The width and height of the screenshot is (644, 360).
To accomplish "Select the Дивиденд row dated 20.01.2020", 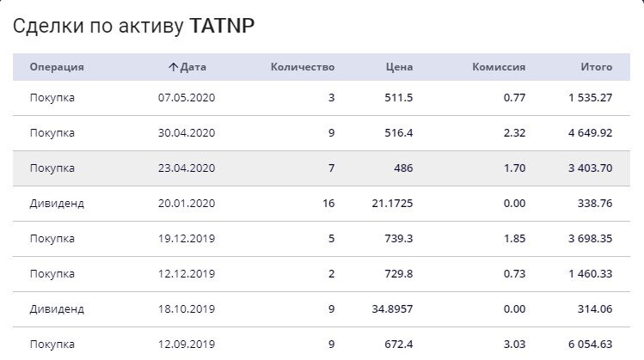I will coord(322,204).
